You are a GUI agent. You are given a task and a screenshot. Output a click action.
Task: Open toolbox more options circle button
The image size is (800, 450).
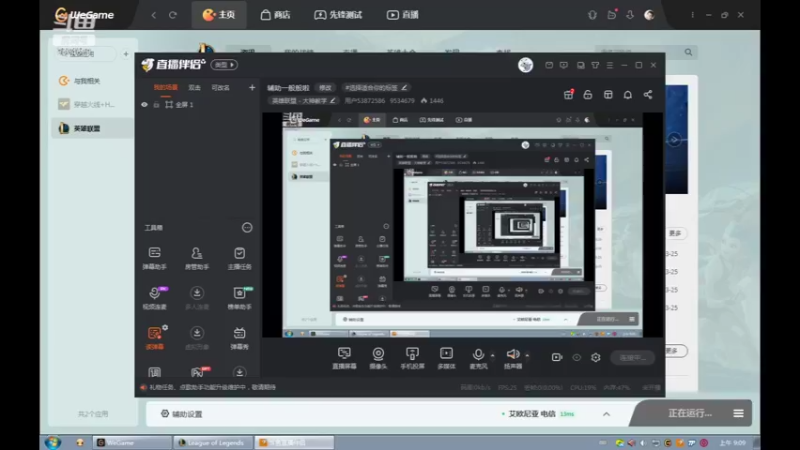pos(247,228)
